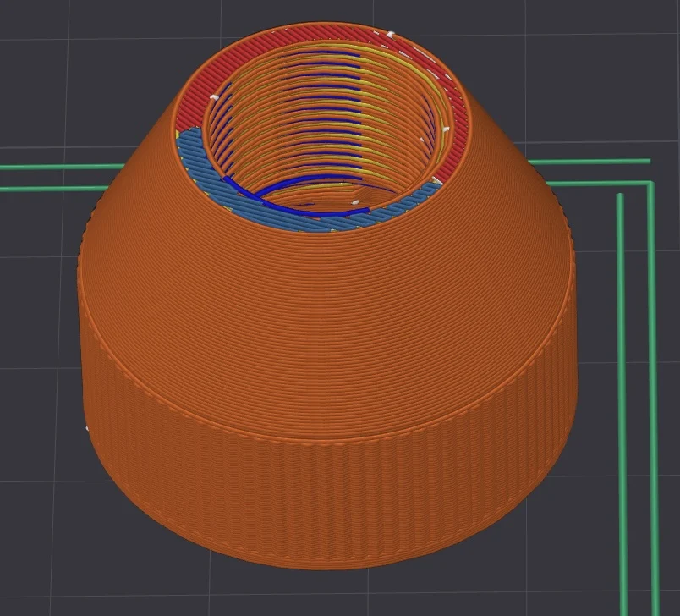The image size is (680, 616).
Task: Select the inner green skirt line on right
Action: (x=621, y=404)
